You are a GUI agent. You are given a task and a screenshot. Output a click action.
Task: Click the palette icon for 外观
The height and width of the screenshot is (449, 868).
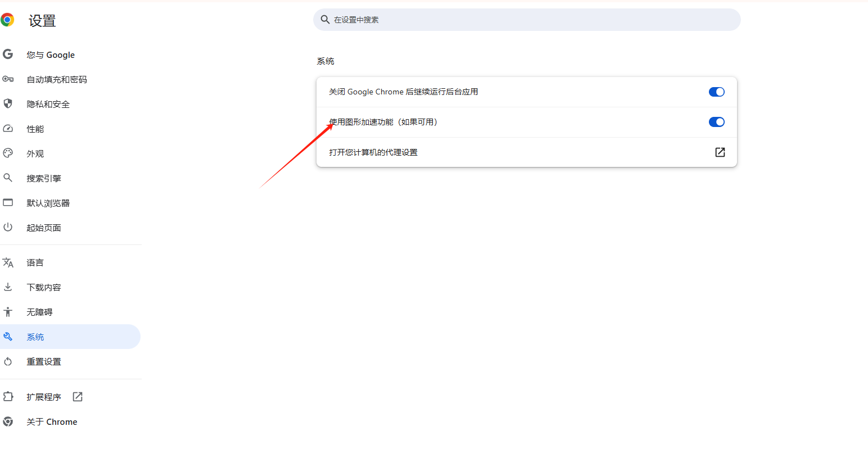pyautogui.click(x=8, y=153)
